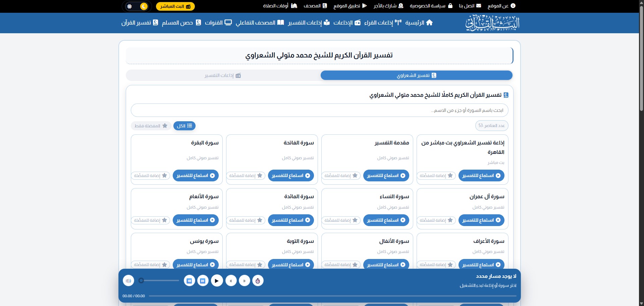Filter by المفضلة فقط favorites only
Viewport: 644px width, 306px height.
coord(151,126)
